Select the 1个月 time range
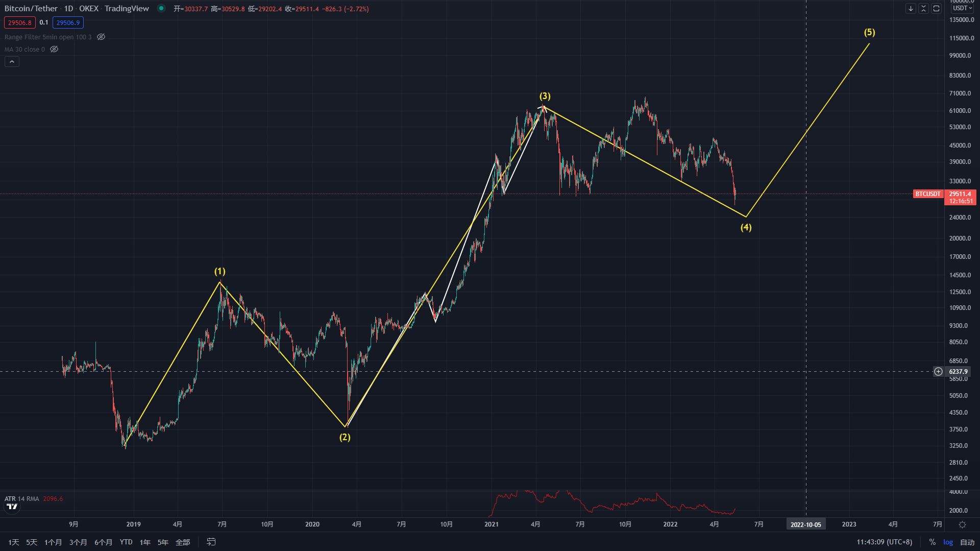 tap(53, 542)
